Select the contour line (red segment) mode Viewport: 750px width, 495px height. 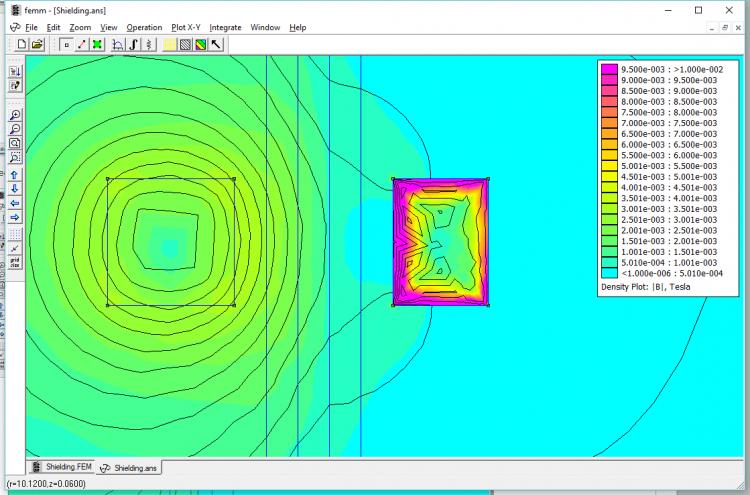pos(81,44)
